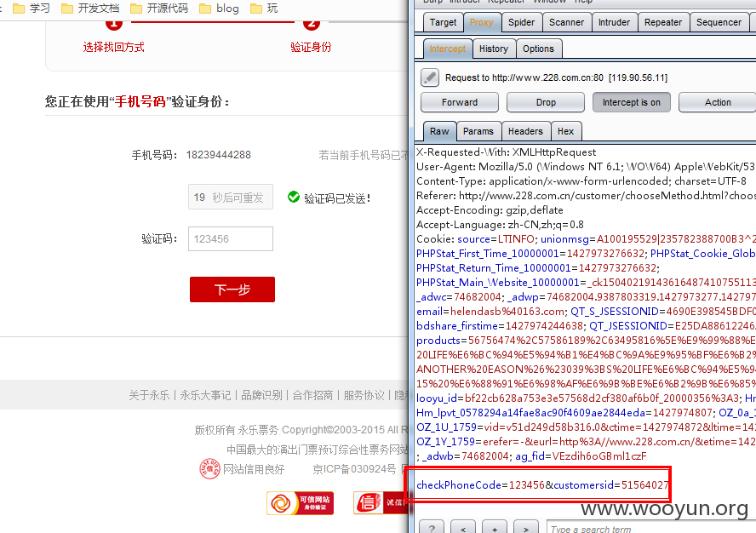Click the Burp search term field
The image size is (756, 533).
tap(651, 529)
